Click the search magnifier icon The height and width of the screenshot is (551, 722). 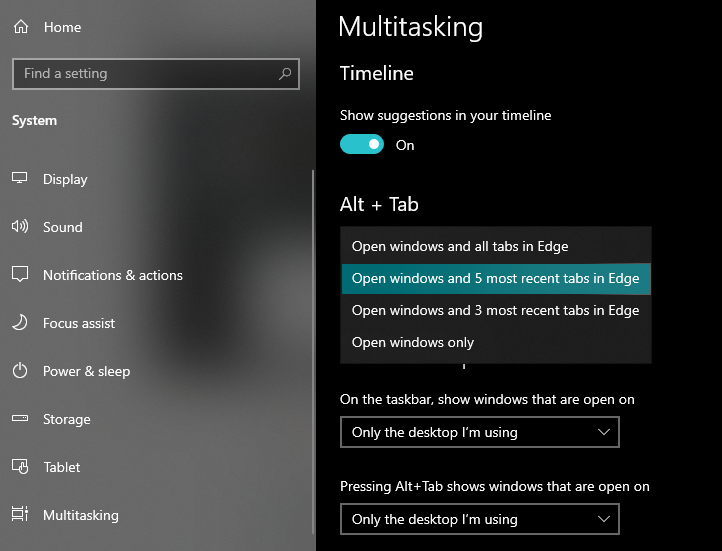click(285, 74)
